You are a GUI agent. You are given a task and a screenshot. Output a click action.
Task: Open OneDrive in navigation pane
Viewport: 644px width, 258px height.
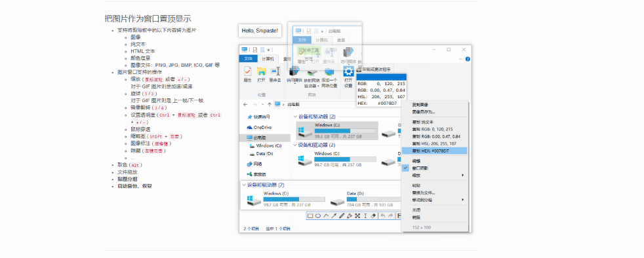259,128
